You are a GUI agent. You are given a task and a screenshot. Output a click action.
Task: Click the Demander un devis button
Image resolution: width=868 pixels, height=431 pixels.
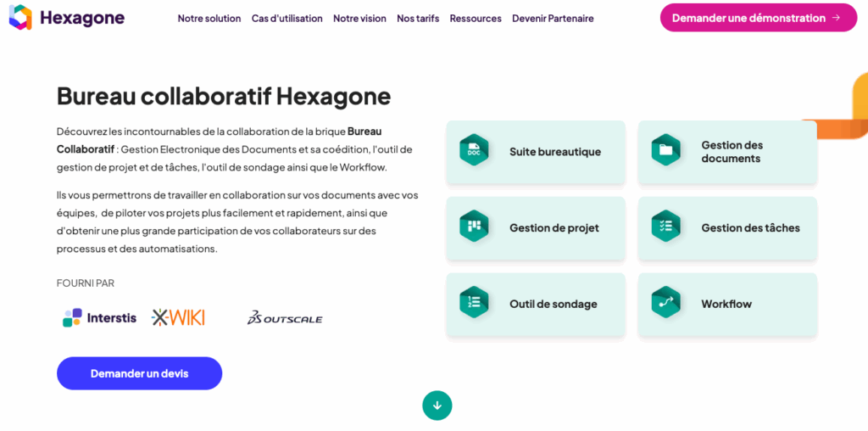coord(140,373)
